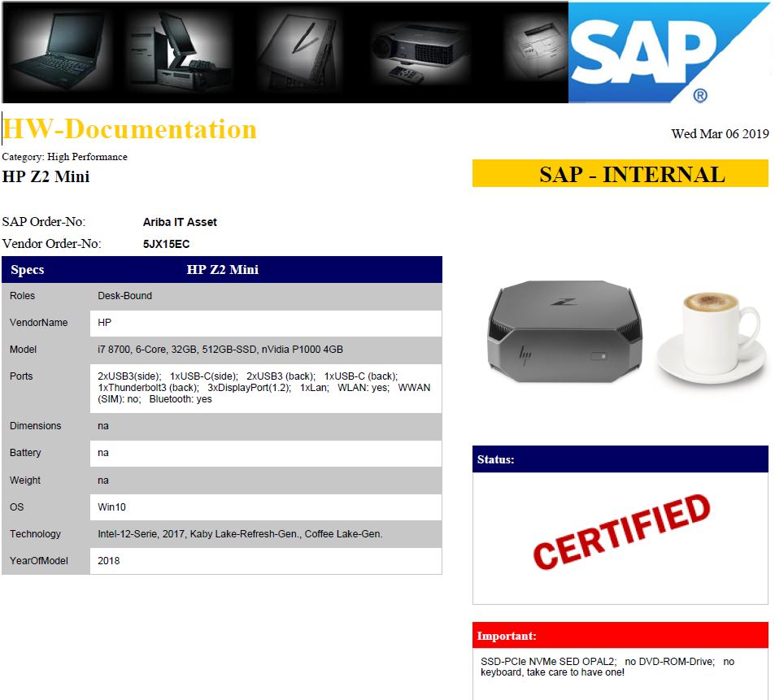The height and width of the screenshot is (700, 775).
Task: Click the projector image in the banner
Action: [x=420, y=54]
